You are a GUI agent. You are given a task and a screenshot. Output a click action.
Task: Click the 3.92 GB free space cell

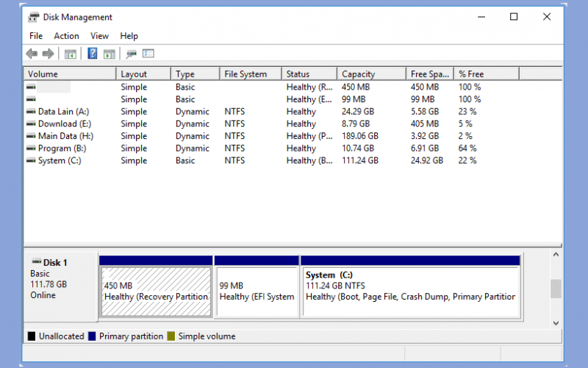tap(425, 136)
